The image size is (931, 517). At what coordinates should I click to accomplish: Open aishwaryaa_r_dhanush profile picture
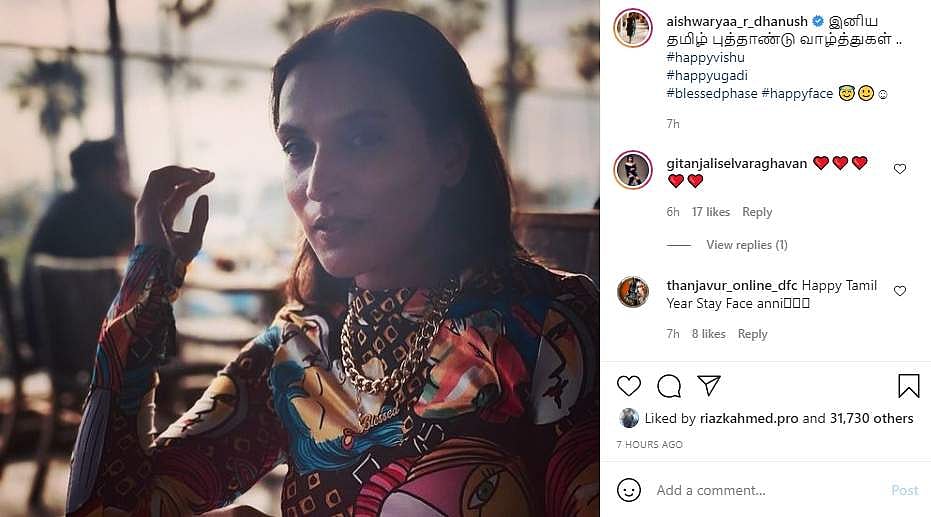pos(633,28)
